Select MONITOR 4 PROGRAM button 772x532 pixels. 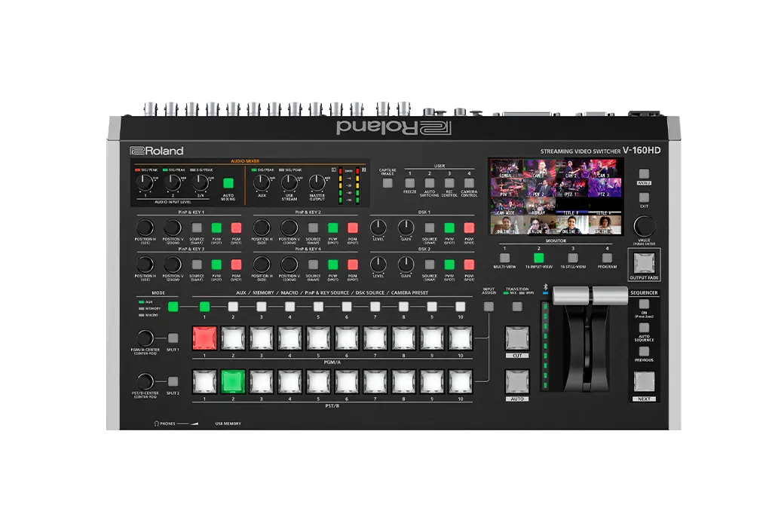[x=607, y=258]
